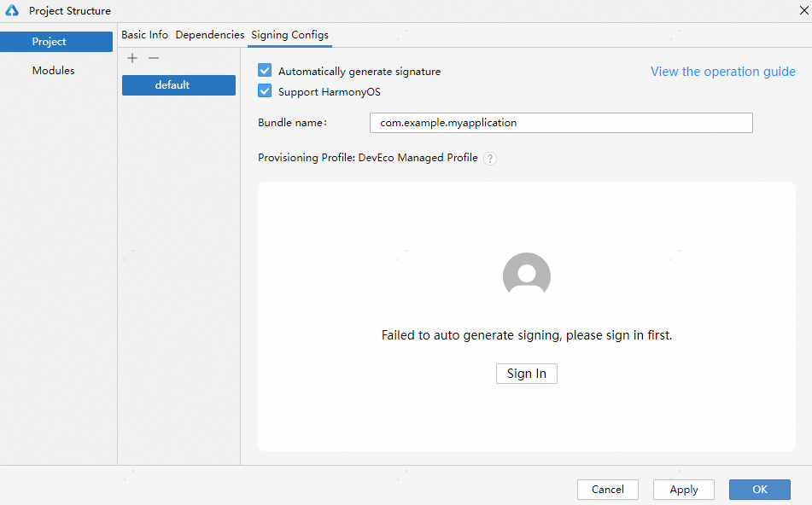Open the View the operation guide link
The width and height of the screenshot is (812, 505).
tap(722, 72)
